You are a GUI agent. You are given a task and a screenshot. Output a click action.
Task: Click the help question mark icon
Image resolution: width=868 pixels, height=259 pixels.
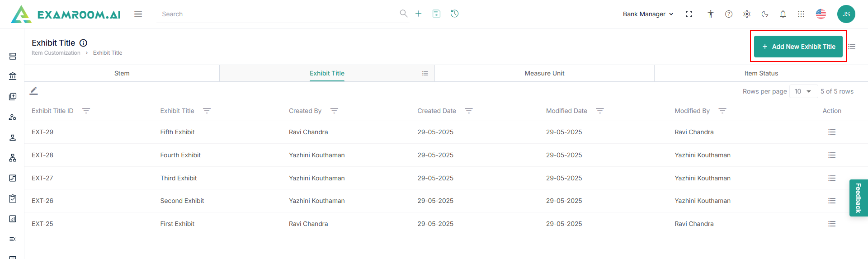click(729, 14)
